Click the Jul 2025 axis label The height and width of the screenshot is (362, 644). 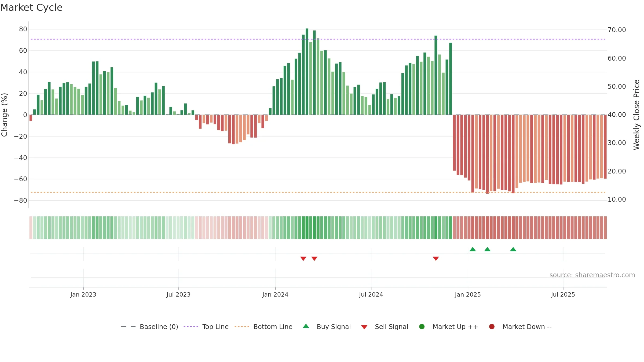(563, 295)
